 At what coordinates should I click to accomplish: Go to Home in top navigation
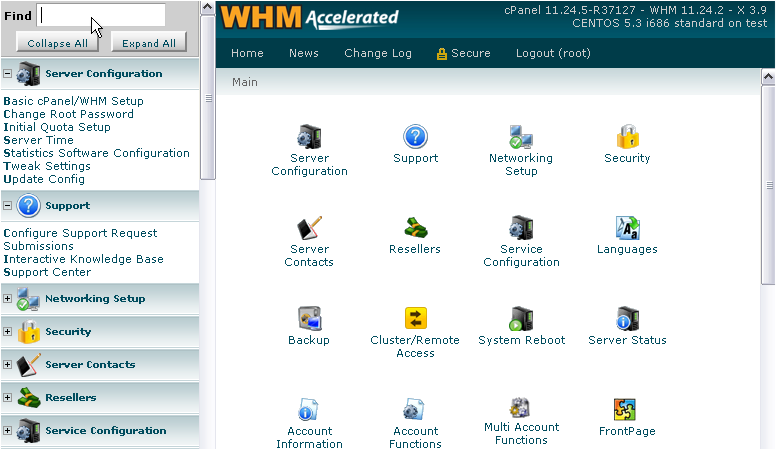[x=247, y=53]
